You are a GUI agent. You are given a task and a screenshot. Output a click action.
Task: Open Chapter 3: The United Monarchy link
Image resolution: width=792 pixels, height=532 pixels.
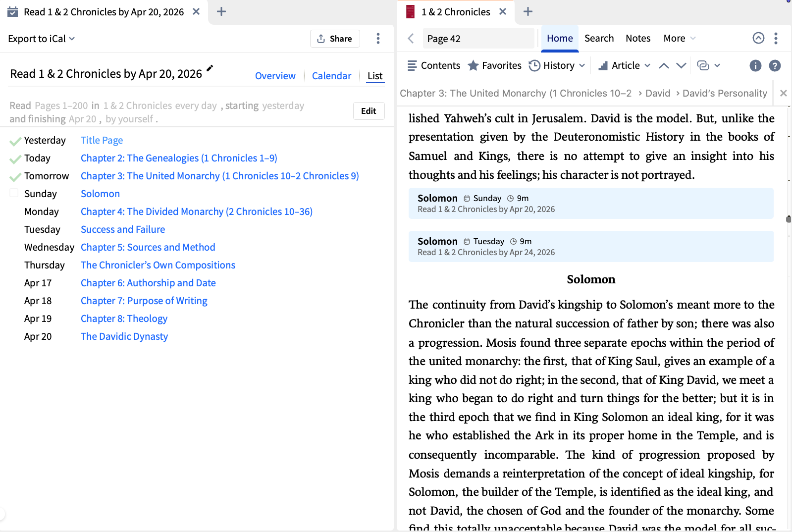220,176
